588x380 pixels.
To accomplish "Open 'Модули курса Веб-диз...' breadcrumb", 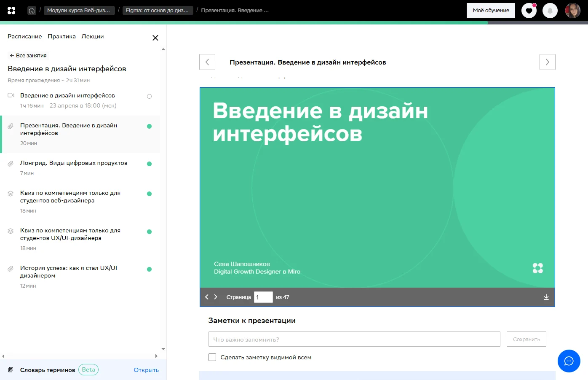I will (x=79, y=11).
